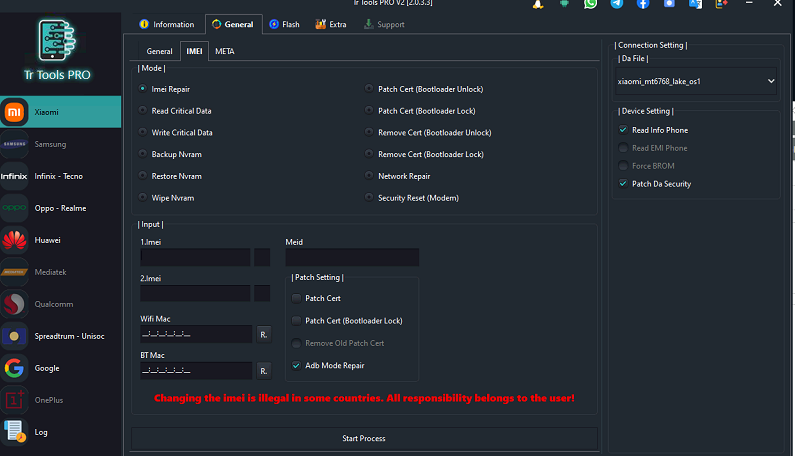Enable the Patch Cert checkbox
This screenshot has width=795, height=456.
point(297,298)
